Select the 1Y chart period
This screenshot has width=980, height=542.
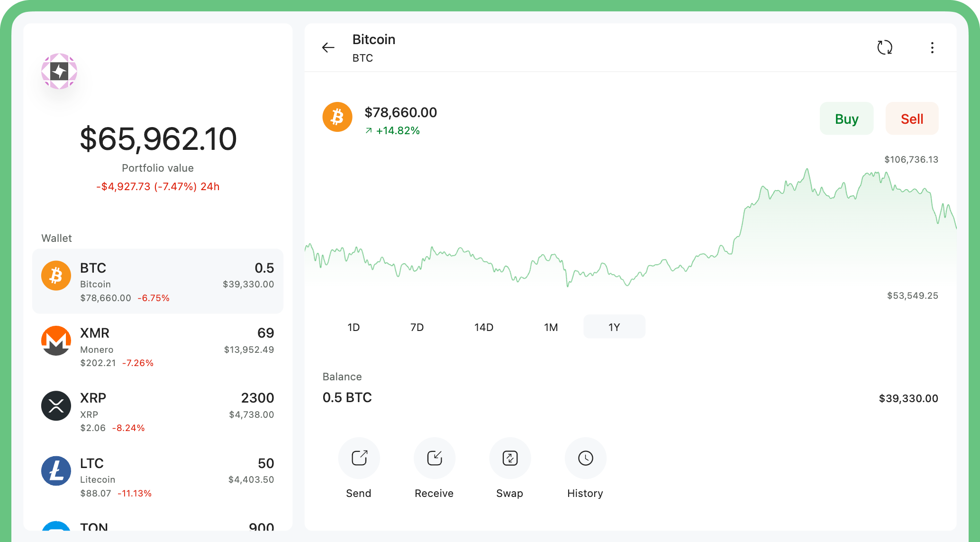pos(614,327)
